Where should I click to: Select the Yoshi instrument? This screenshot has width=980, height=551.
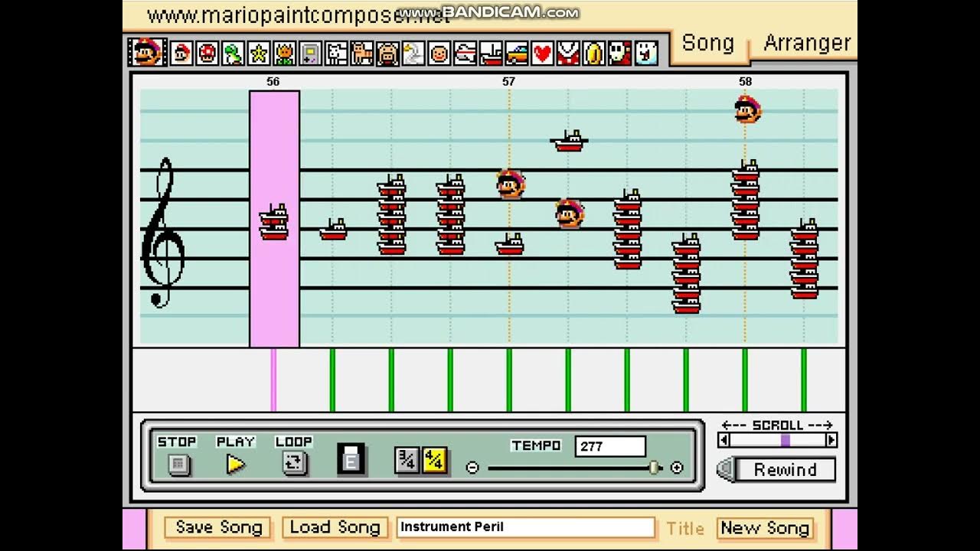(233, 54)
